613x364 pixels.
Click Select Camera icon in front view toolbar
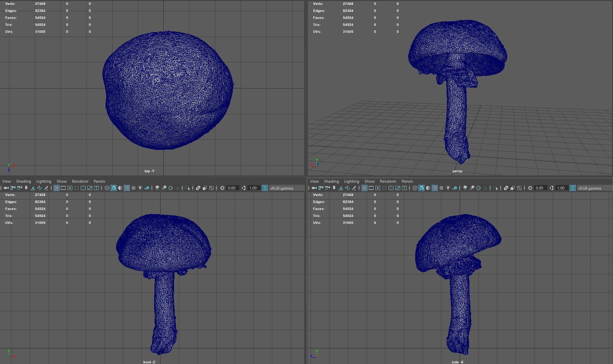[6, 188]
